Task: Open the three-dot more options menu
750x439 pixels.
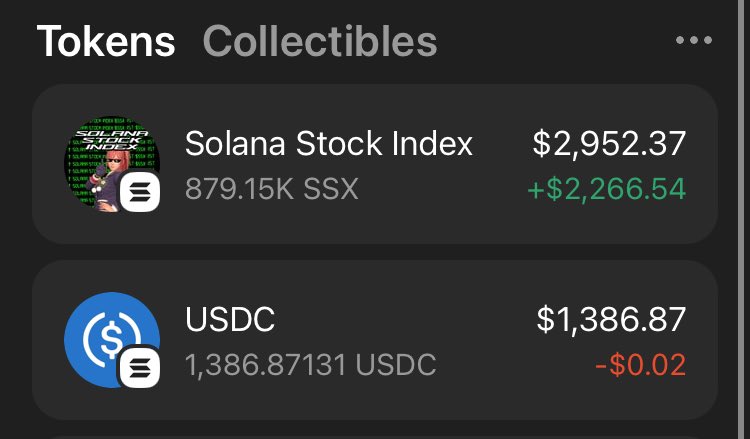Action: (694, 40)
